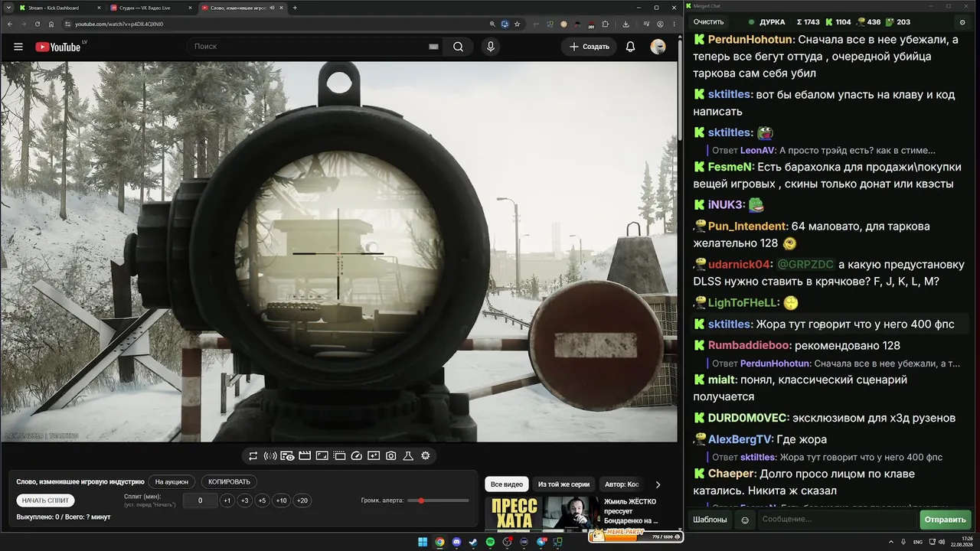Click the YouTube search magnifier button

tap(458, 47)
